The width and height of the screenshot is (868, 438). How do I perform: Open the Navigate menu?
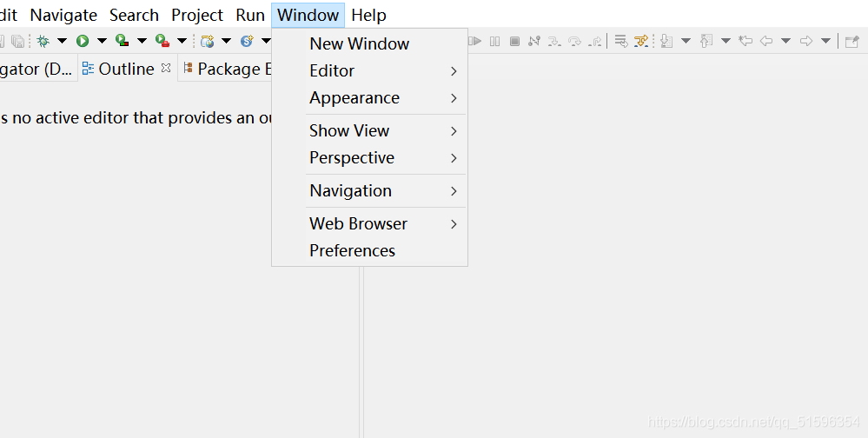[x=63, y=15]
